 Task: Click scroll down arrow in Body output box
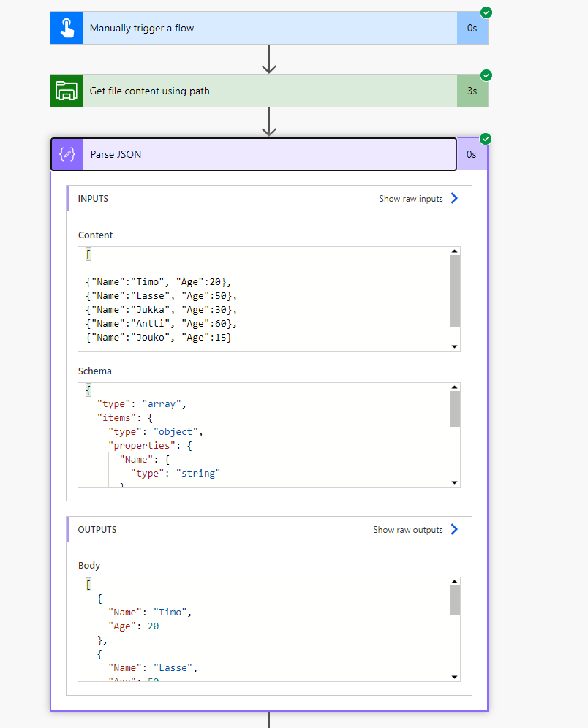coord(454,676)
